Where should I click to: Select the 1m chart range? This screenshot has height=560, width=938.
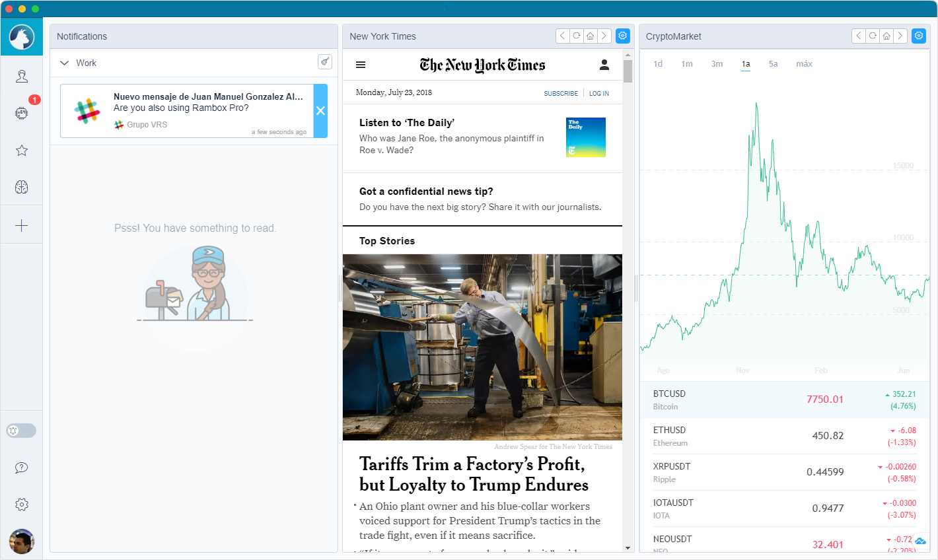coord(687,64)
